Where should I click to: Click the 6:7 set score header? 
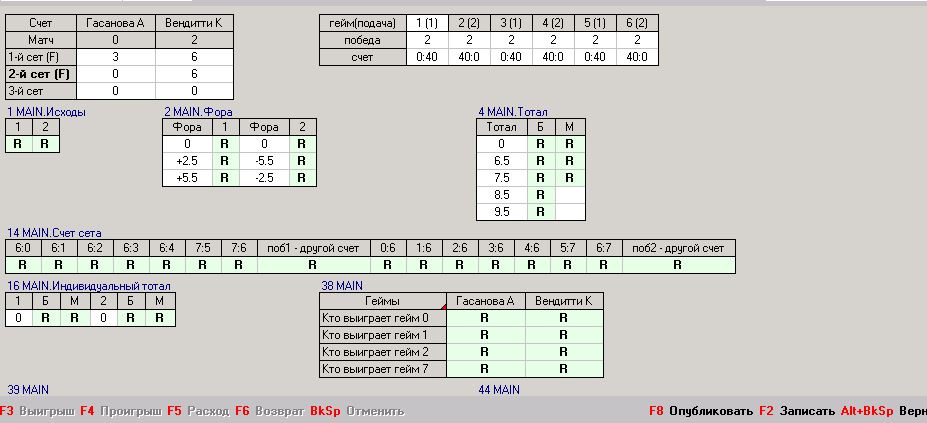(603, 248)
